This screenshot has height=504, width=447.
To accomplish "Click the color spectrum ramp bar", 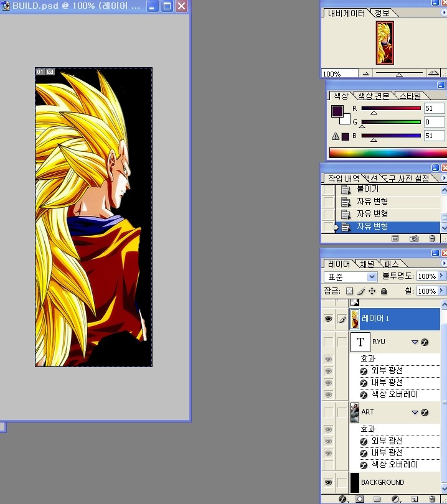I will [x=387, y=153].
